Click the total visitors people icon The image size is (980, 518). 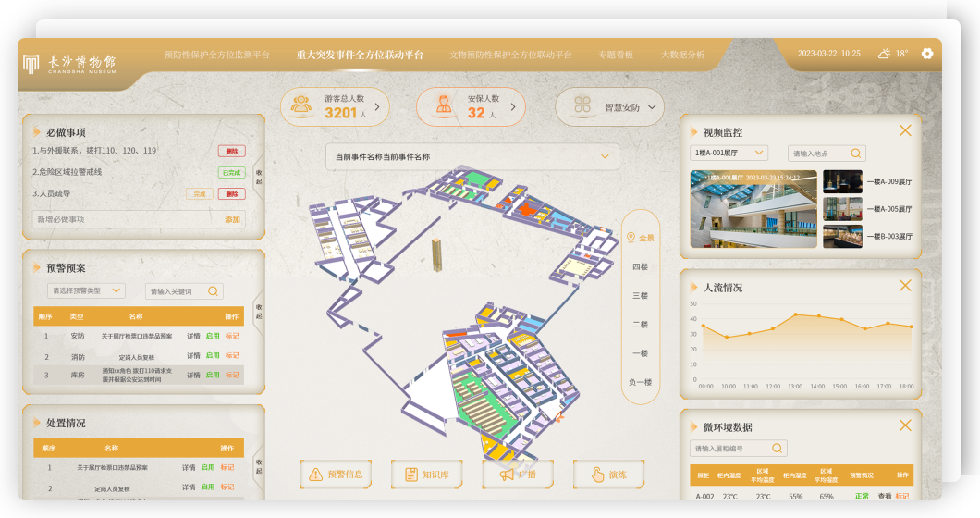coord(300,106)
